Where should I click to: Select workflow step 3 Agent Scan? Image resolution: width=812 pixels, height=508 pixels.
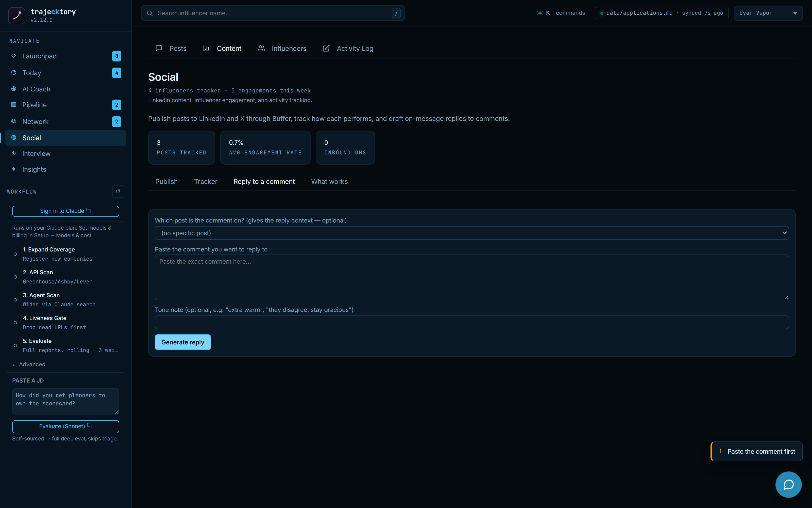tap(66, 300)
